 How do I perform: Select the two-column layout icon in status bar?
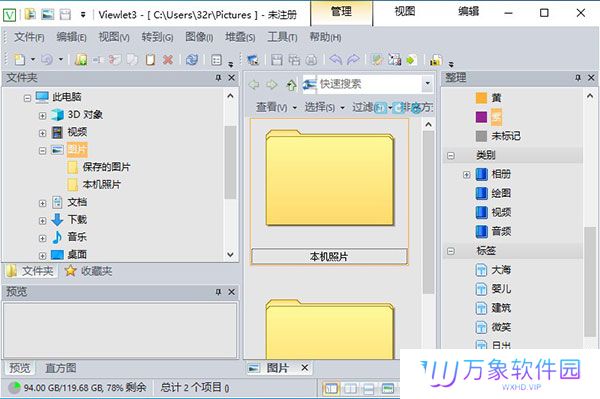pyautogui.click(x=350, y=389)
